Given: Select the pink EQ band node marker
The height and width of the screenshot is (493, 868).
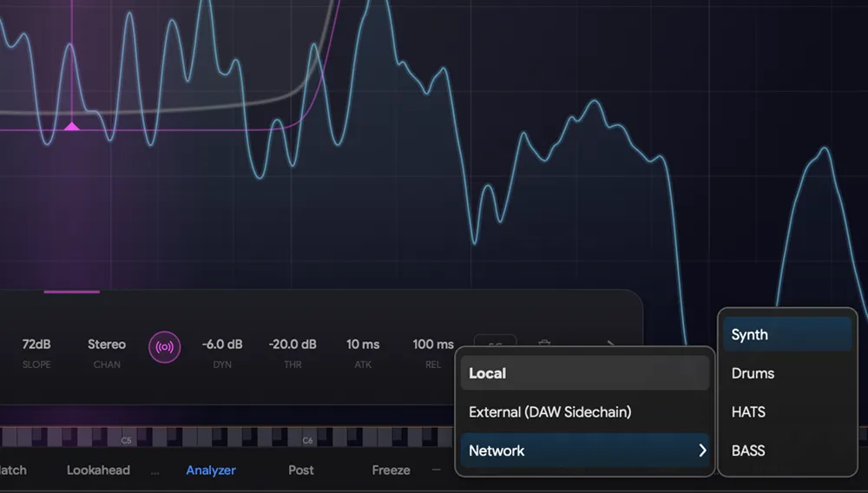Looking at the screenshot, I should pos(72,127).
